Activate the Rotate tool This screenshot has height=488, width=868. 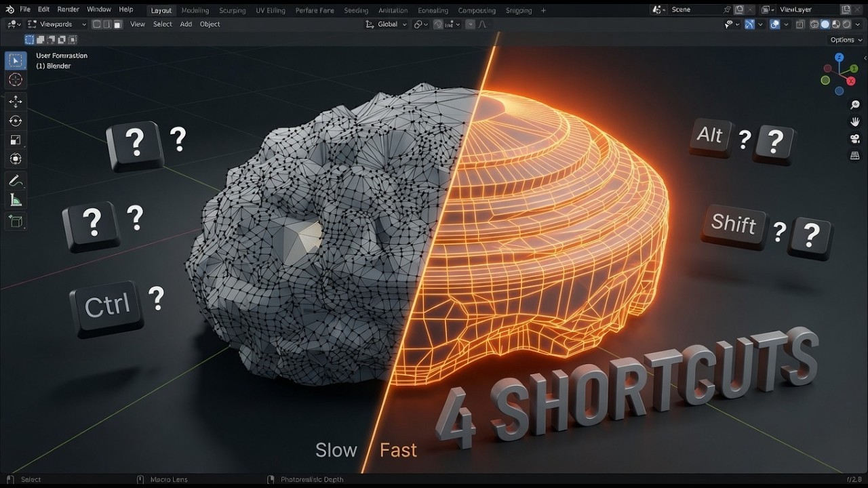click(x=15, y=121)
